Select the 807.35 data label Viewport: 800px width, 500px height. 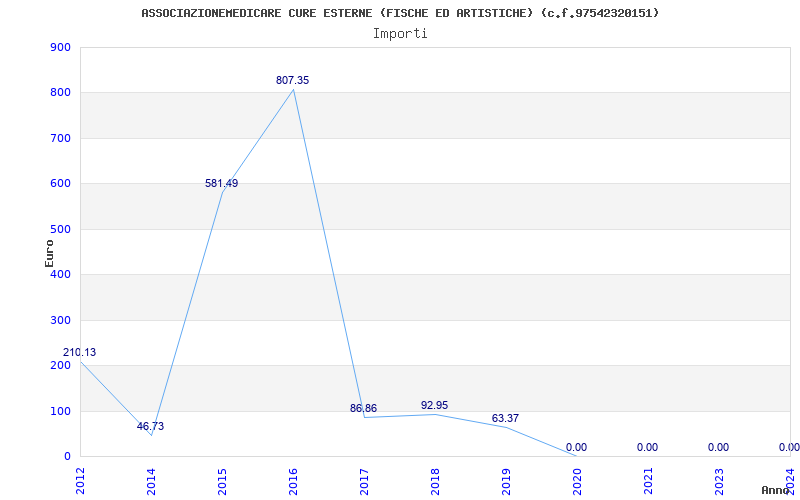tap(292, 80)
